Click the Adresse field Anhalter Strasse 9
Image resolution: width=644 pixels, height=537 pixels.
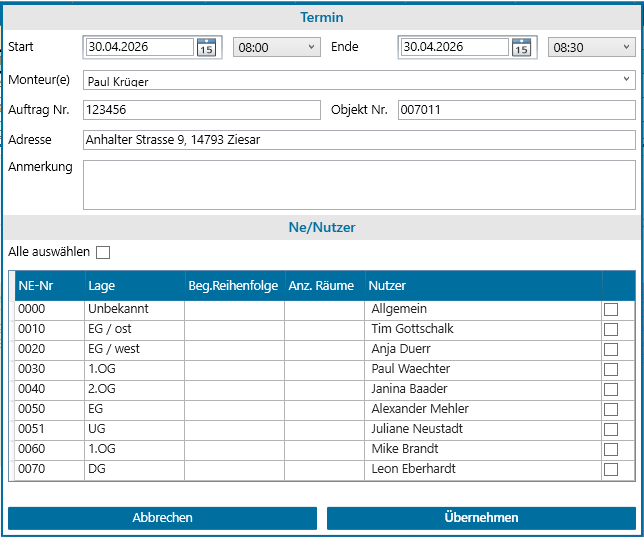(359, 140)
